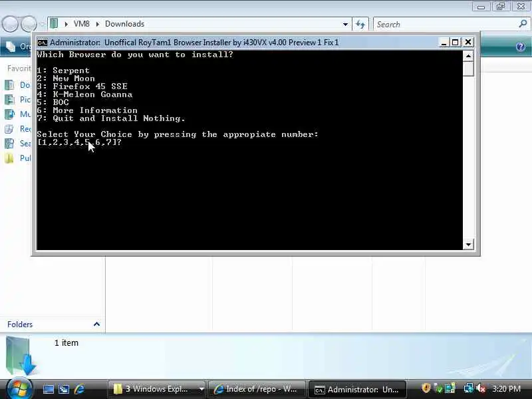Switch to Index of /repo browser window

(x=257, y=389)
